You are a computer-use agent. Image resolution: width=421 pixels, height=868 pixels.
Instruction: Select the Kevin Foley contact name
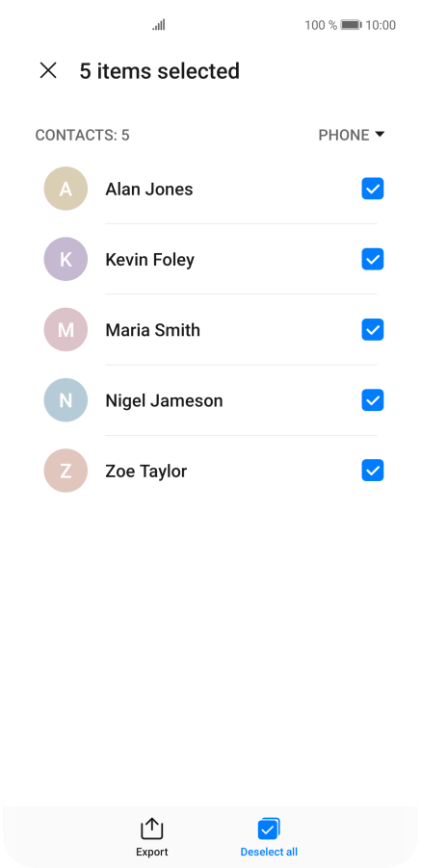click(x=149, y=260)
